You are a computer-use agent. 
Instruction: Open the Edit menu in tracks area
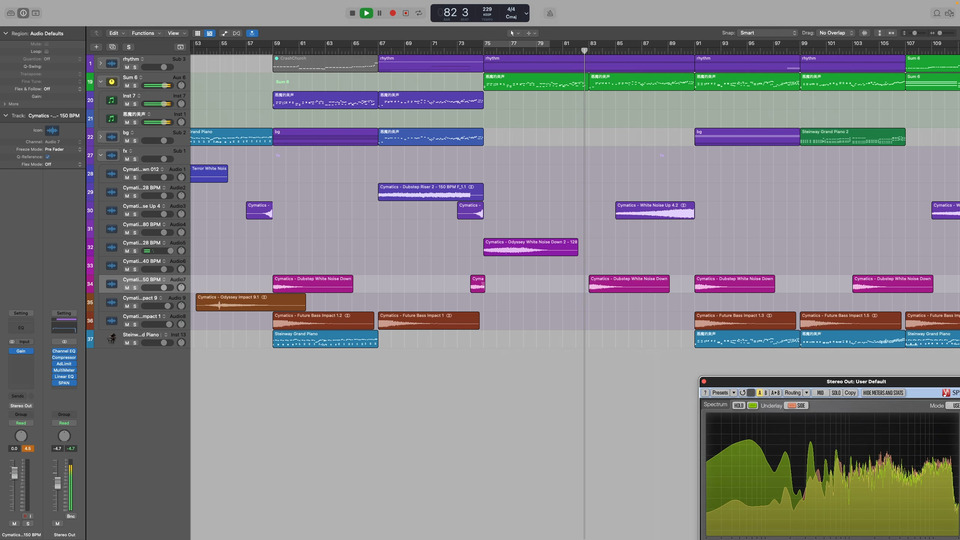(x=116, y=33)
